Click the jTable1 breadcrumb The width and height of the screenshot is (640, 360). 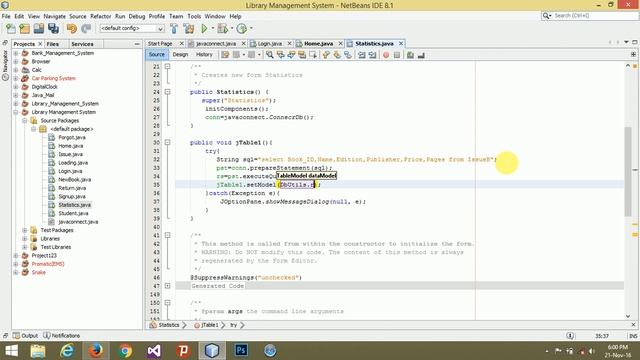209,325
